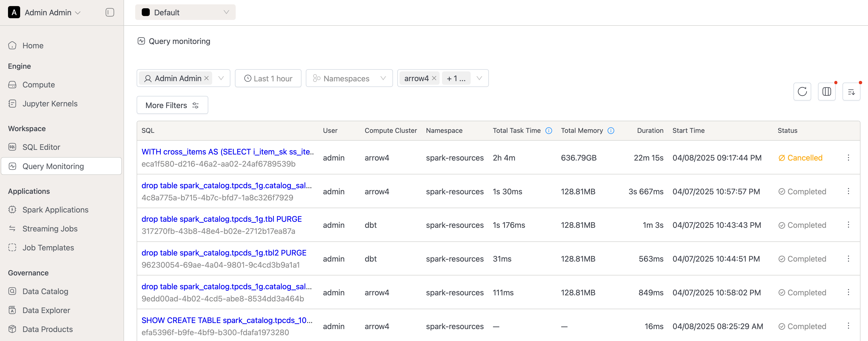This screenshot has height=341, width=868.
Task: Expand the user filter dropdown arrow
Action: click(221, 78)
